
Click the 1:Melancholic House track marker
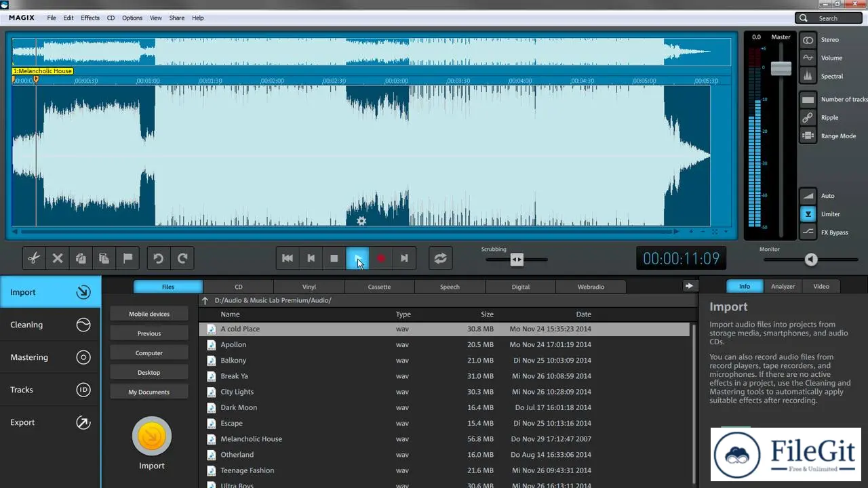[x=43, y=71]
